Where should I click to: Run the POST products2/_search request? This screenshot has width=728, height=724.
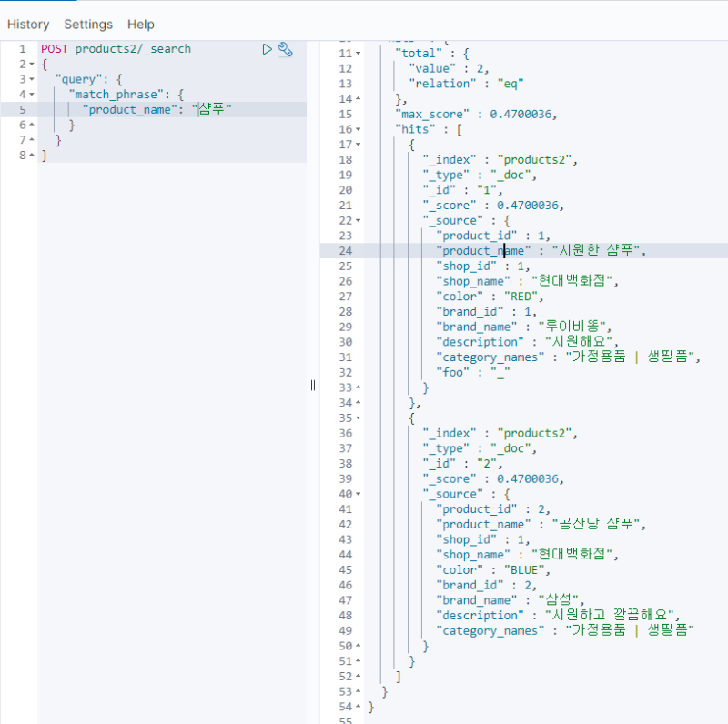267,49
